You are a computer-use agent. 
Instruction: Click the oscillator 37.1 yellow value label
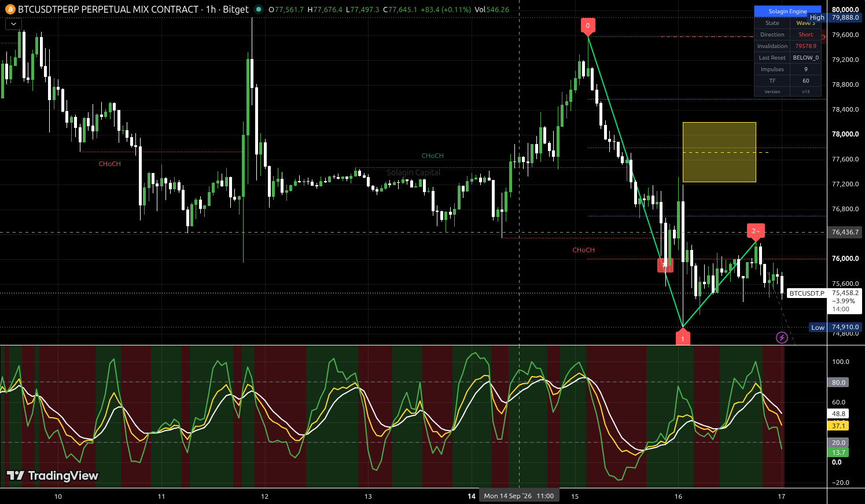coord(838,426)
